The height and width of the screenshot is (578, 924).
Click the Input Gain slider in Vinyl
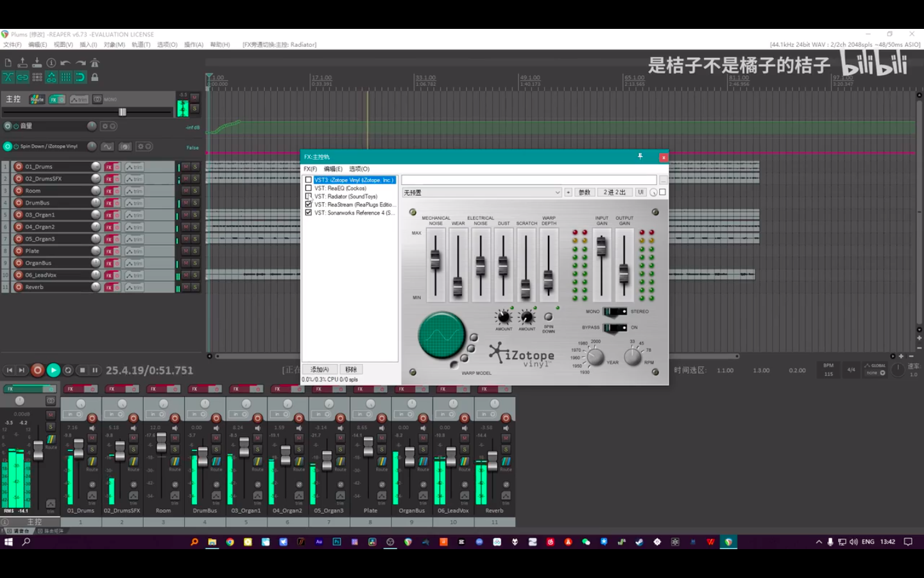point(601,247)
